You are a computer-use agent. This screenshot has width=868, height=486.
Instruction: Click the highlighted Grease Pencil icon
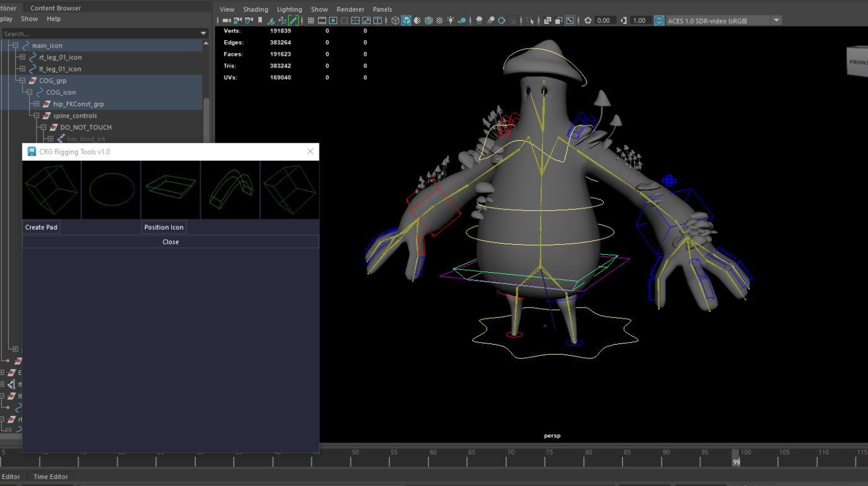(293, 20)
